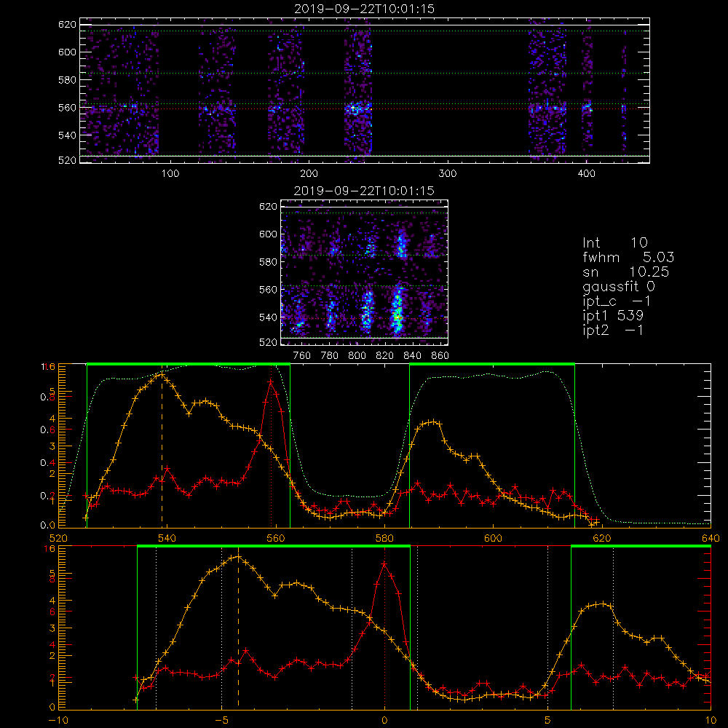Click x-axis label 840 on middle image
This screenshot has height=728, width=728.
(412, 356)
